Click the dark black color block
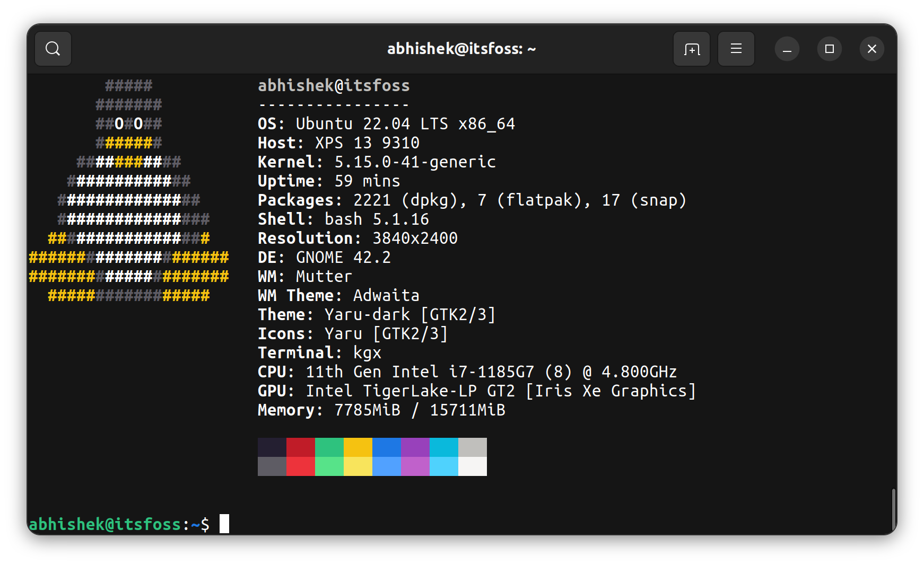The image size is (924, 565). pos(272,447)
